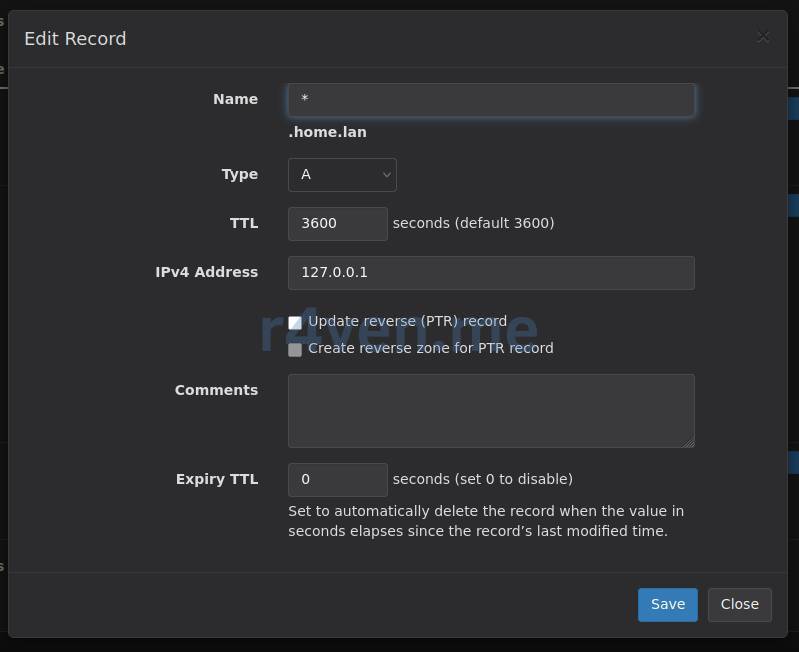This screenshot has height=652, width=799.
Task: Click the Expiry TTL input field
Action: coord(337,480)
